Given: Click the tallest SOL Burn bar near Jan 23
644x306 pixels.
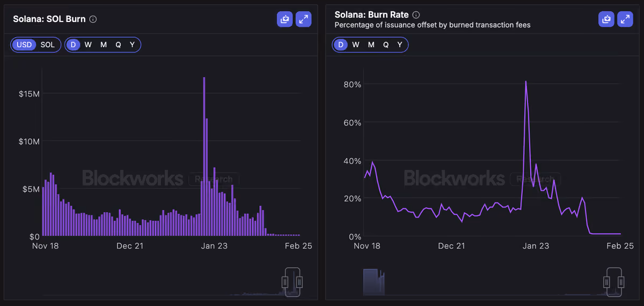Looking at the screenshot, I should [x=204, y=156].
